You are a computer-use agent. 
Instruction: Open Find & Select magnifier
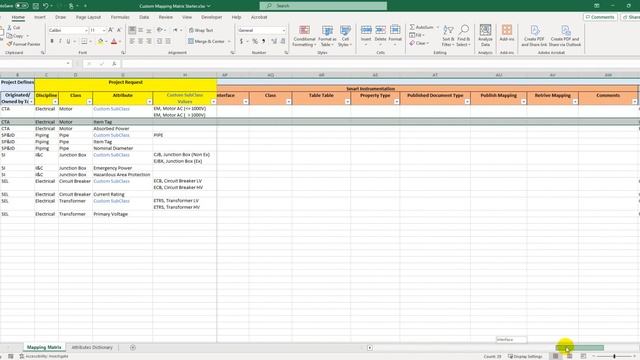464,36
